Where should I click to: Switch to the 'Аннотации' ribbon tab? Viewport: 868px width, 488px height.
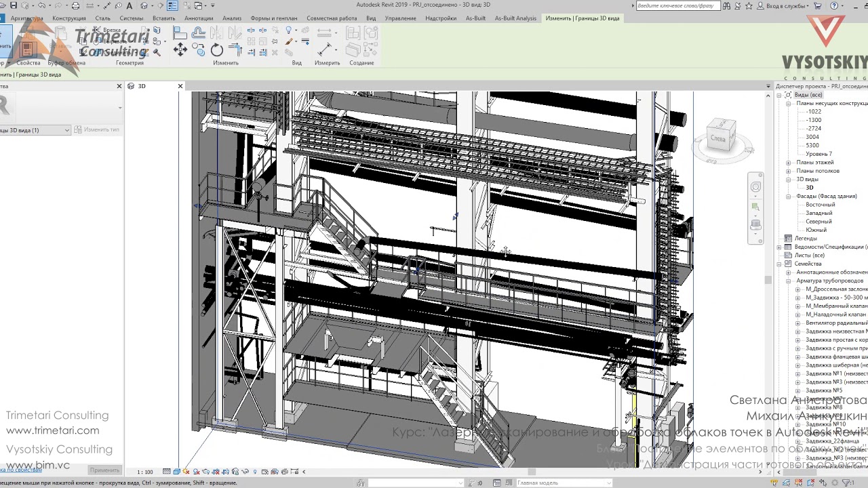pyautogui.click(x=199, y=18)
